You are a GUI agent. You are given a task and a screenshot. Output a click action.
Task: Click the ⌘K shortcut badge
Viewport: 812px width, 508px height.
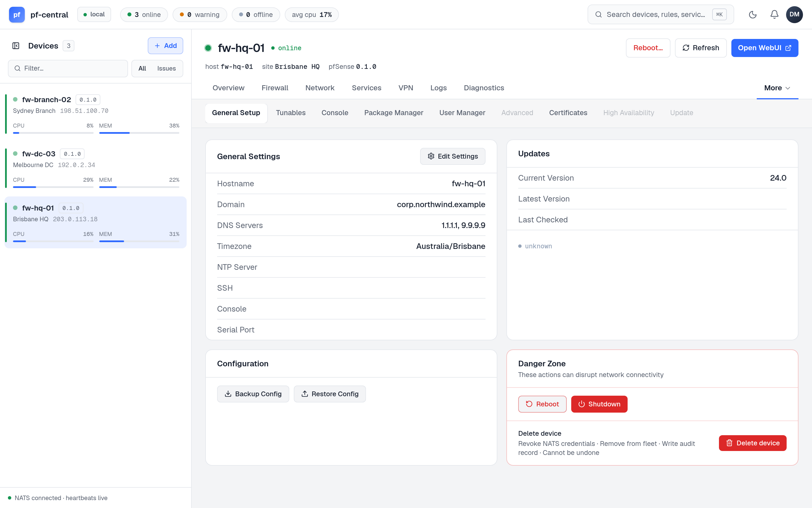[719, 14]
